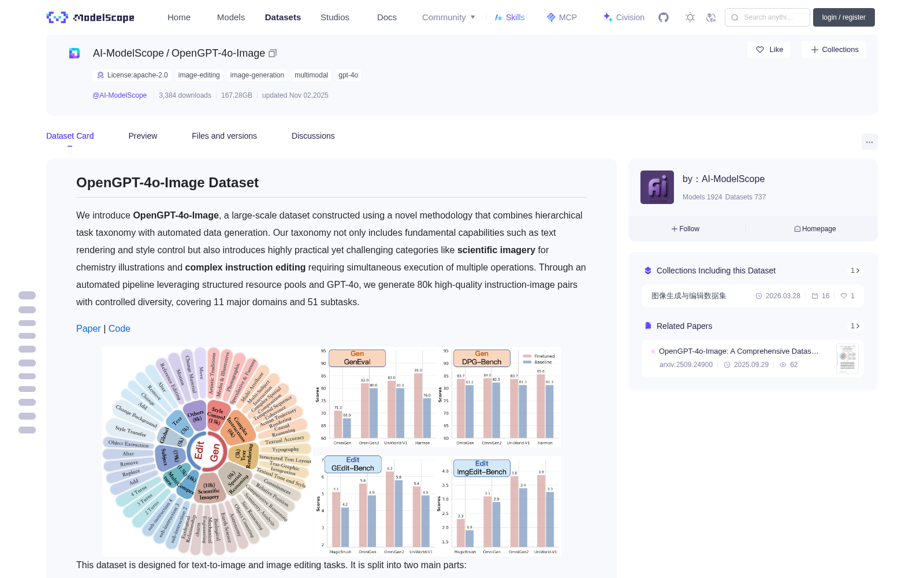
Task: Click the topmost left outline marker
Action: (27, 295)
